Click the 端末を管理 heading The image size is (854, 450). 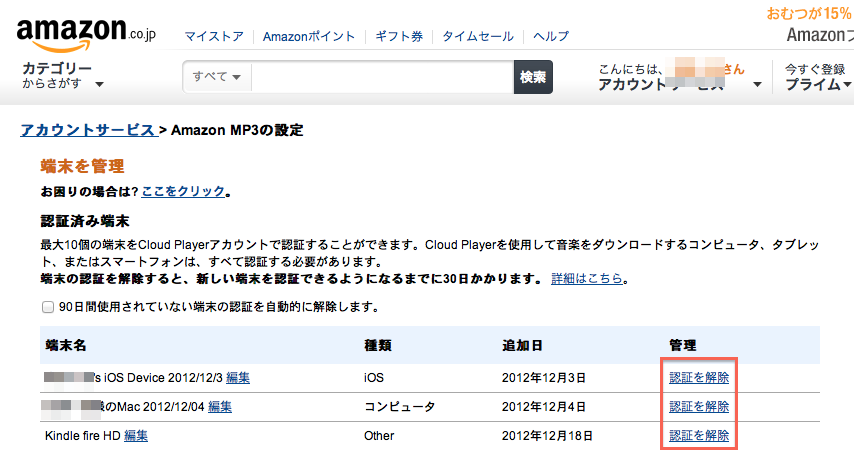tap(82, 166)
